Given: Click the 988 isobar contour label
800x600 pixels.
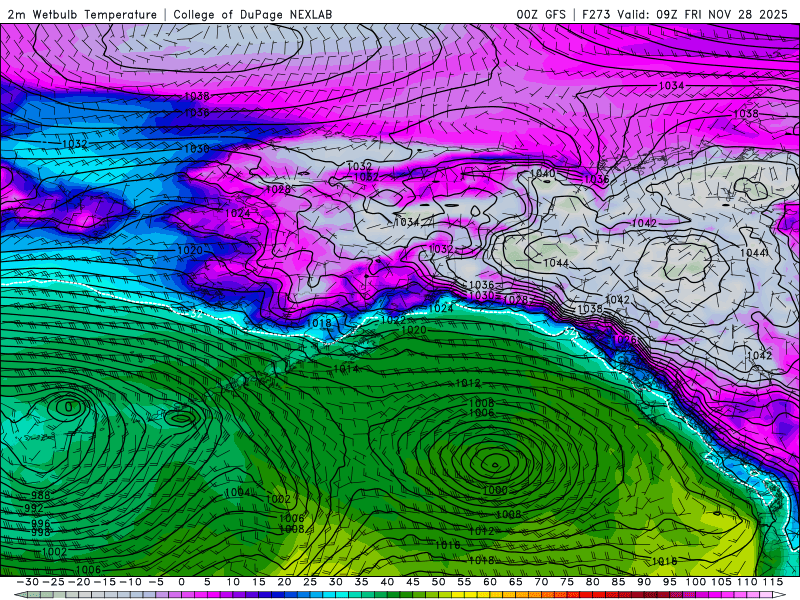Looking at the screenshot, I should [41, 495].
